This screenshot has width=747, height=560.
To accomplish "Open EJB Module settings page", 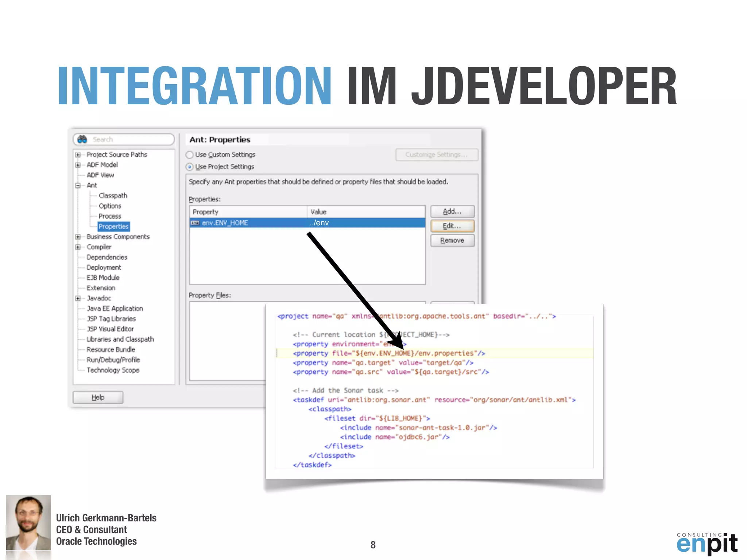I will pyautogui.click(x=103, y=277).
